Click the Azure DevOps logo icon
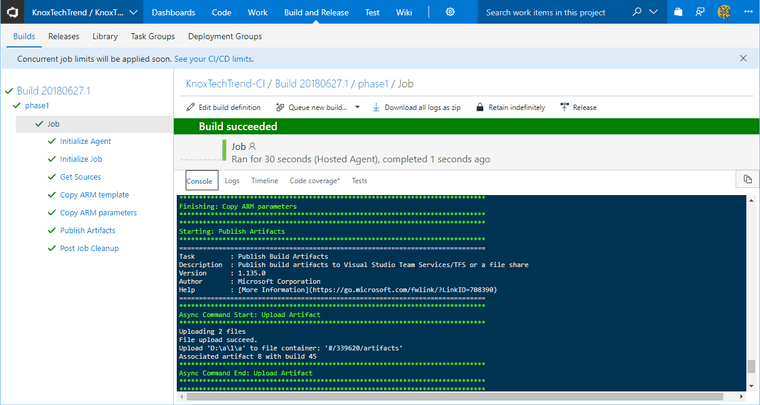760x405 pixels. click(12, 12)
